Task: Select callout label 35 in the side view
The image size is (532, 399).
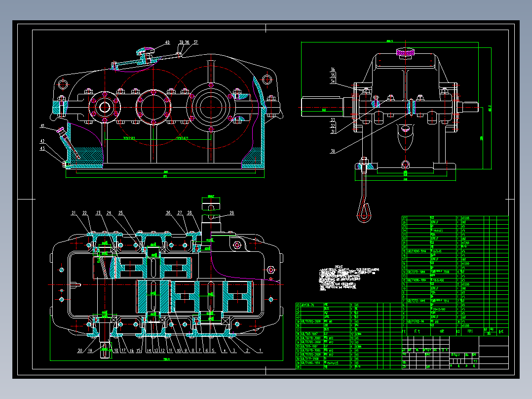Action: click(x=333, y=76)
